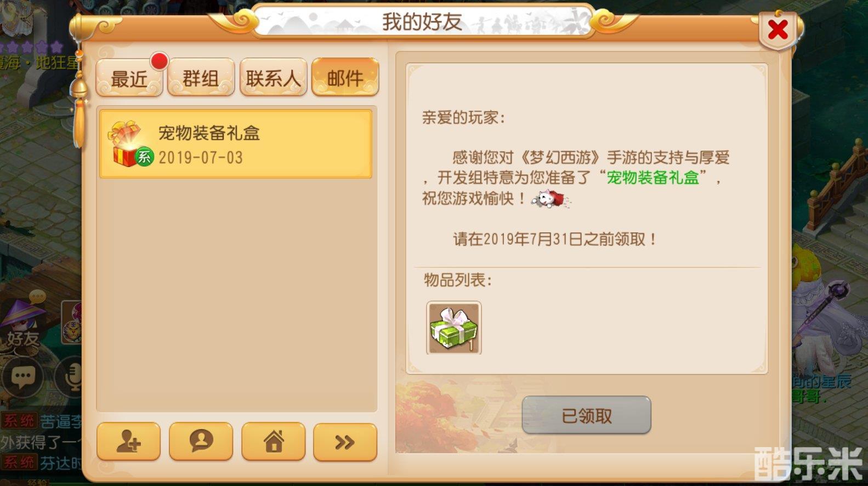Close the 我的好友 window
The height and width of the screenshot is (486, 868).
coord(778,29)
